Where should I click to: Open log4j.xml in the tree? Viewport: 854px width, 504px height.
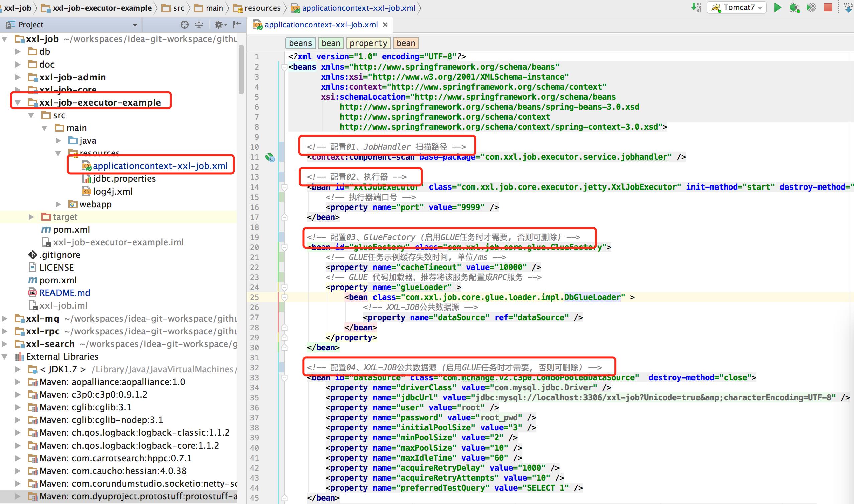[x=107, y=191]
